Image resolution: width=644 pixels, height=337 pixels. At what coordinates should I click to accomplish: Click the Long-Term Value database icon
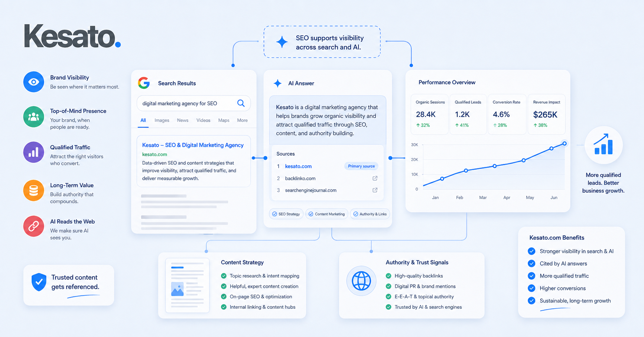click(x=34, y=190)
